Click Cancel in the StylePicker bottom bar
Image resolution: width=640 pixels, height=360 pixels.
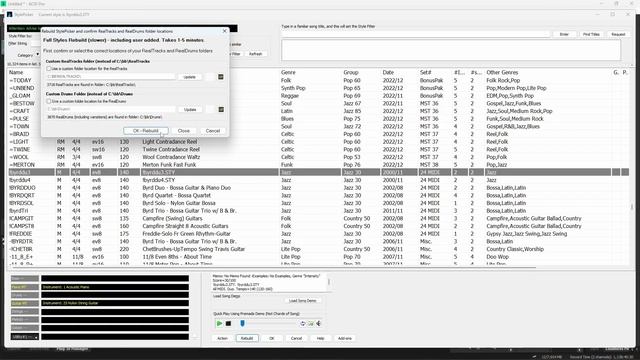click(x=296, y=338)
